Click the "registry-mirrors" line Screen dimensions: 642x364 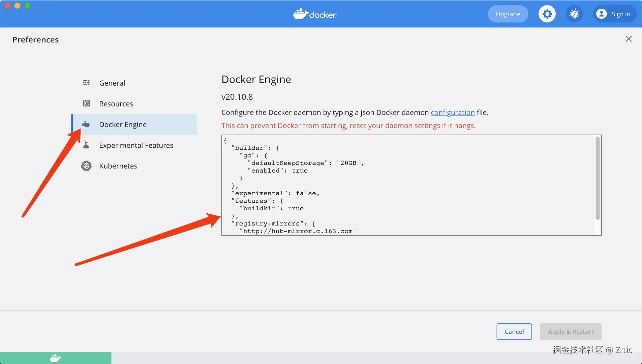click(x=273, y=224)
